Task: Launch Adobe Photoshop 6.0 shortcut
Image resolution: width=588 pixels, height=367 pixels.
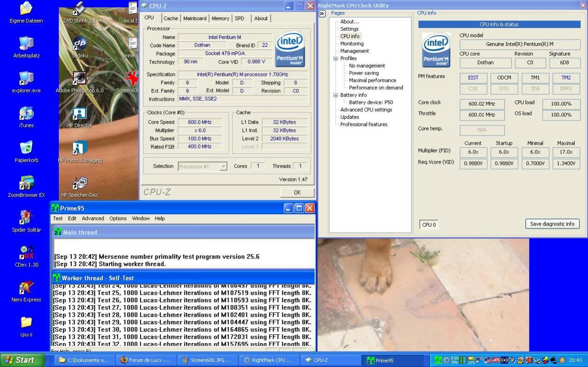Action: pyautogui.click(x=80, y=82)
